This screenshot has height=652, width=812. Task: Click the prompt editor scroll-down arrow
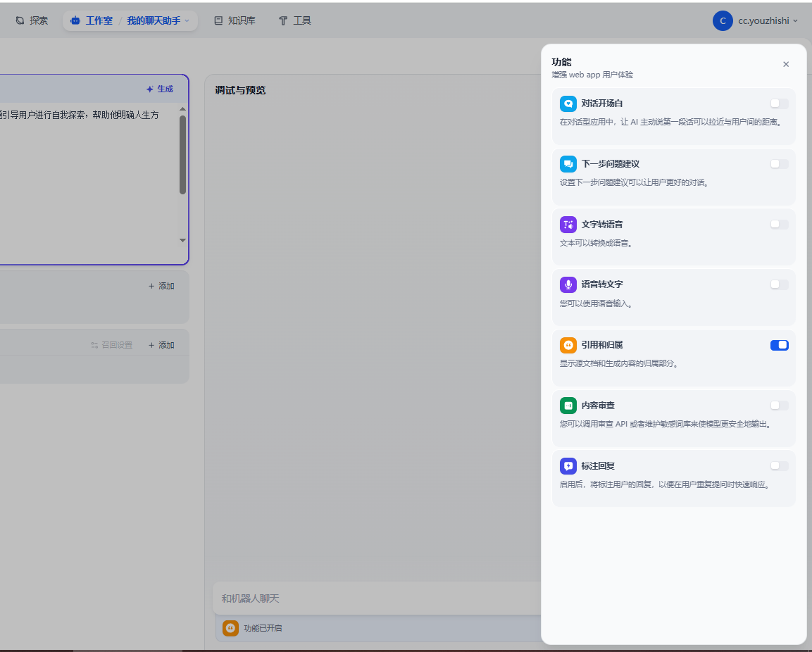click(x=182, y=240)
